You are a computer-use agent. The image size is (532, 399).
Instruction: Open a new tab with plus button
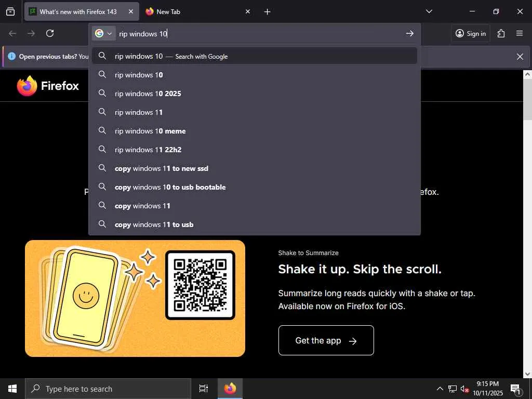[268, 12]
